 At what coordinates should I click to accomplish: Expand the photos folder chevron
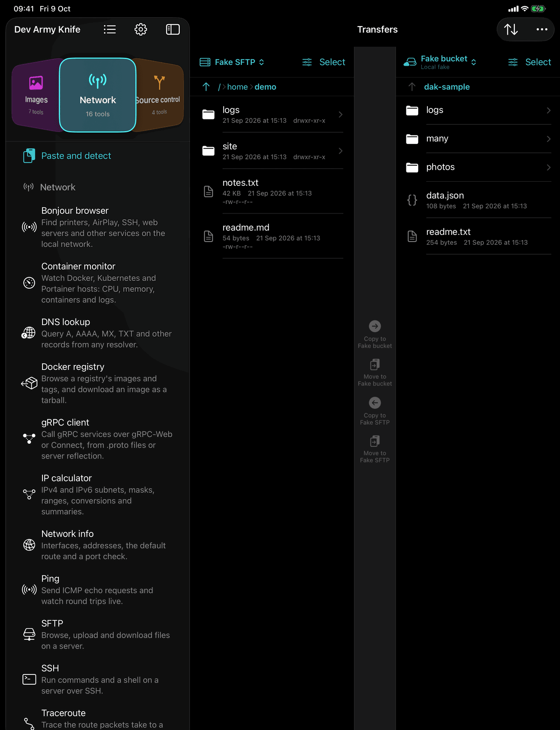point(549,167)
